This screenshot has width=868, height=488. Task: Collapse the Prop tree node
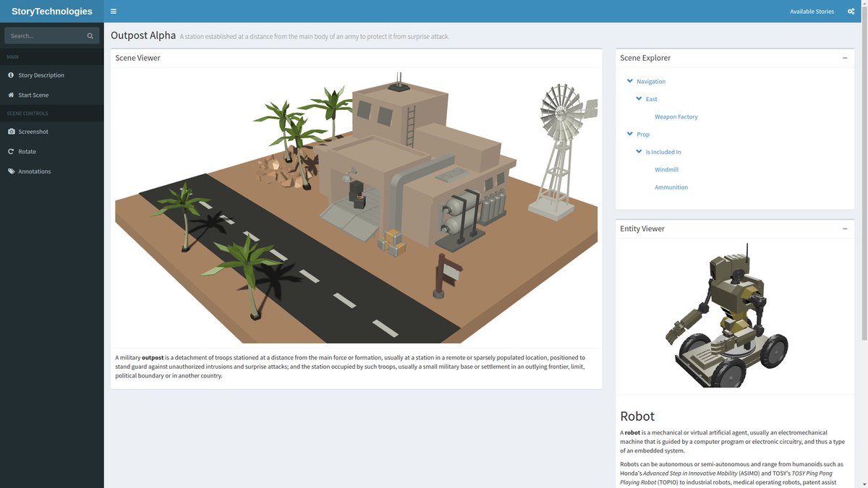629,134
